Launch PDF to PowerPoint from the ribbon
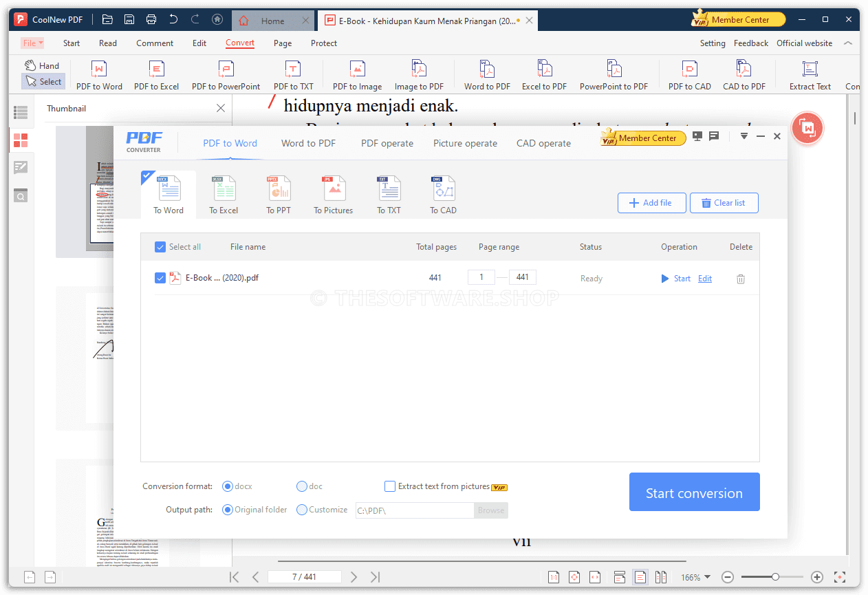Screen dimensions: 868x595 pyautogui.click(x=226, y=75)
